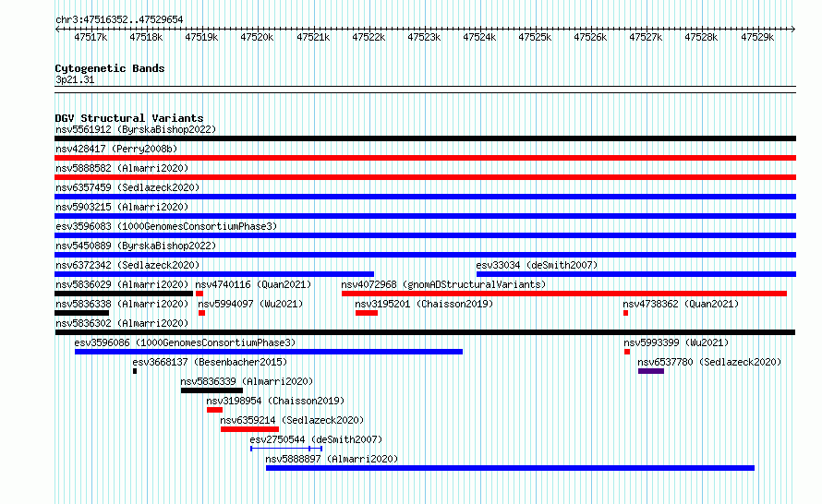Open the nsv5903215 (Almarri2020) variant
This screenshot has height=504, width=822.
[122, 207]
